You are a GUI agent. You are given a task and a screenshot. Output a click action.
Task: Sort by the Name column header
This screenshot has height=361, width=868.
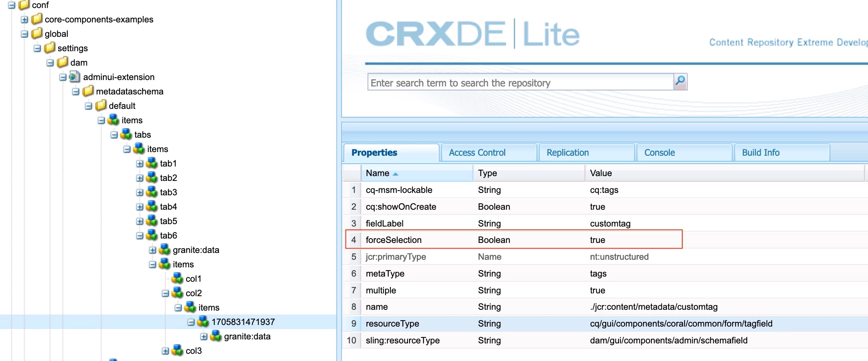(417, 173)
